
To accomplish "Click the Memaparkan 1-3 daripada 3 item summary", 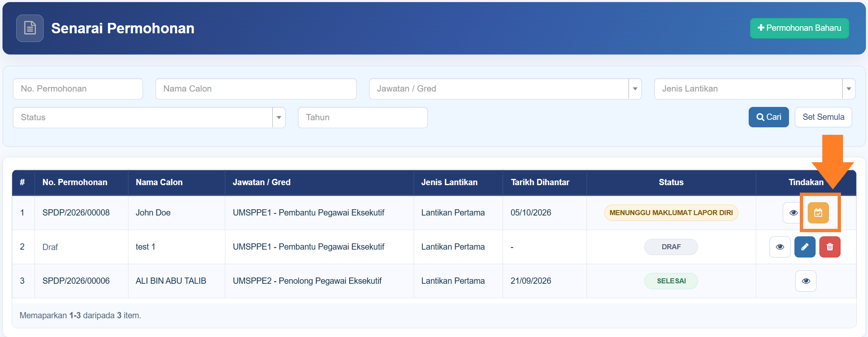I will pyautogui.click(x=80, y=315).
